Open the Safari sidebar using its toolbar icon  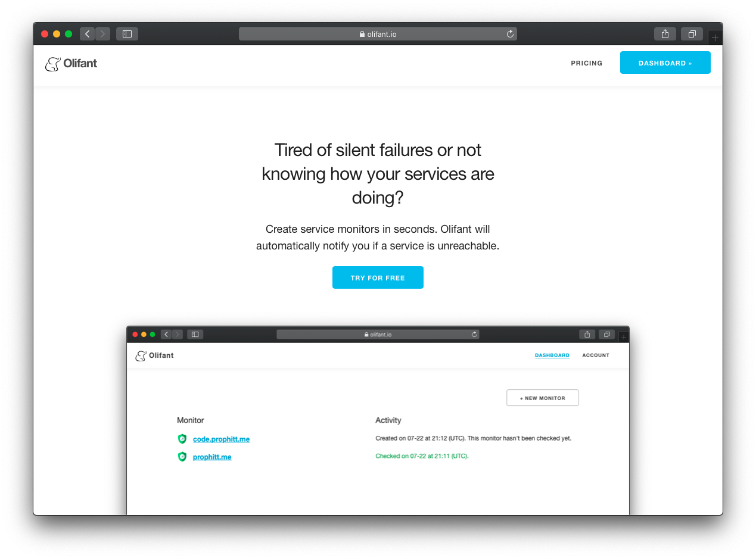coord(127,34)
